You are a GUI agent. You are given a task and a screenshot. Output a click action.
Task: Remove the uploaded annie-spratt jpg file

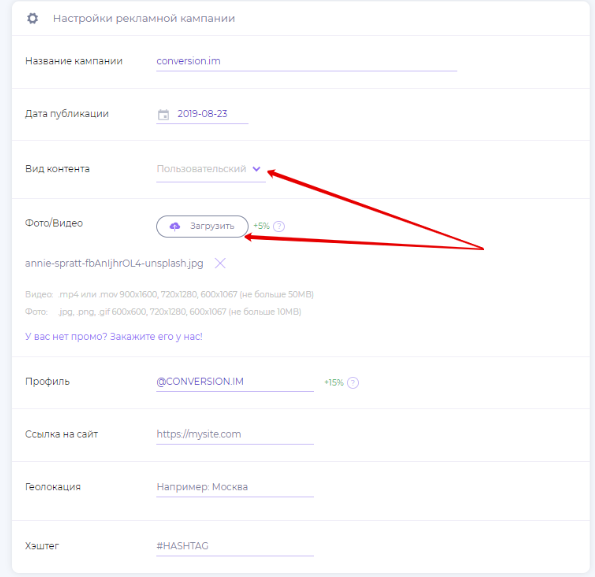point(220,263)
